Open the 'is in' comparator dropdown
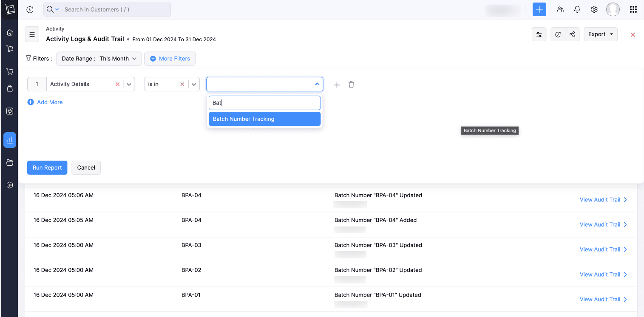 pos(194,84)
